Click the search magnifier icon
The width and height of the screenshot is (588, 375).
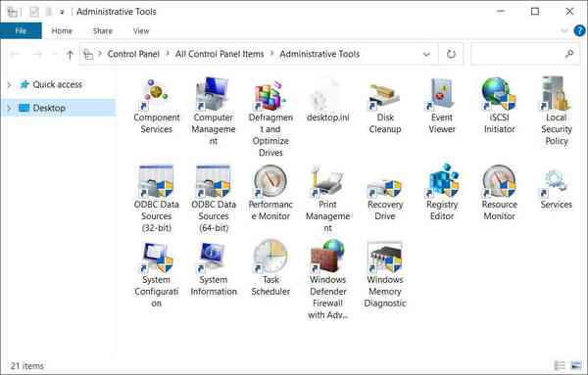point(569,54)
